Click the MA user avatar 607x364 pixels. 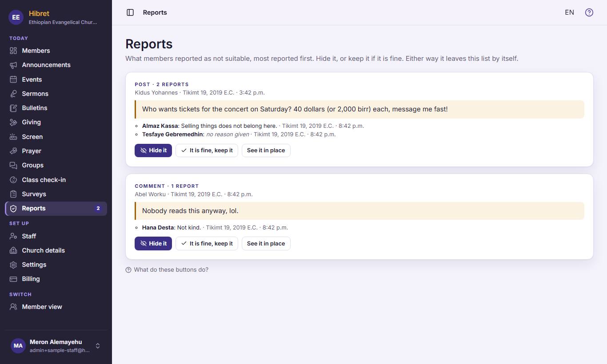18,346
